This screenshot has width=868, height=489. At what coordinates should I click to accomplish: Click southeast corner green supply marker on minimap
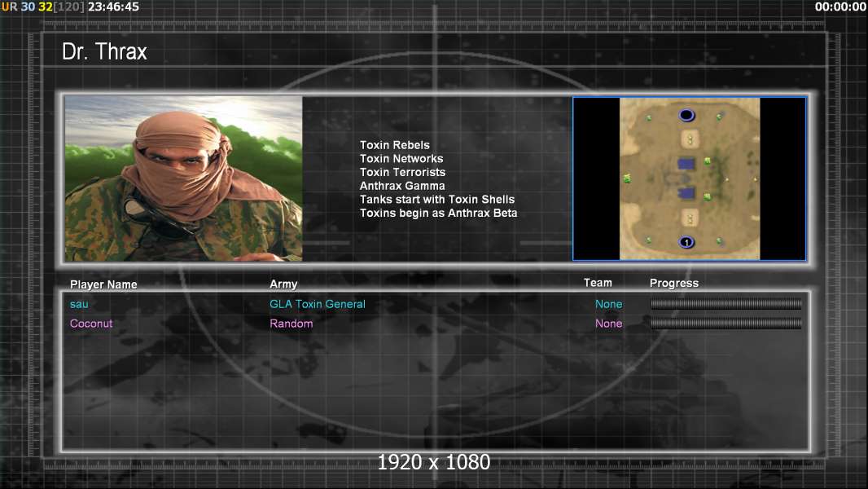coord(719,241)
